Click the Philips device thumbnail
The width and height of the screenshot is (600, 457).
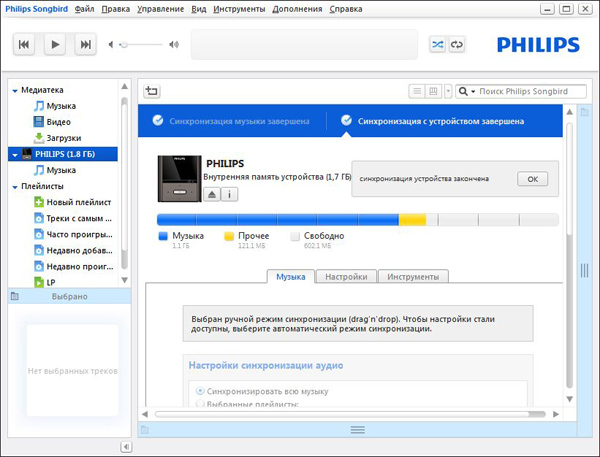pyautogui.click(x=179, y=178)
